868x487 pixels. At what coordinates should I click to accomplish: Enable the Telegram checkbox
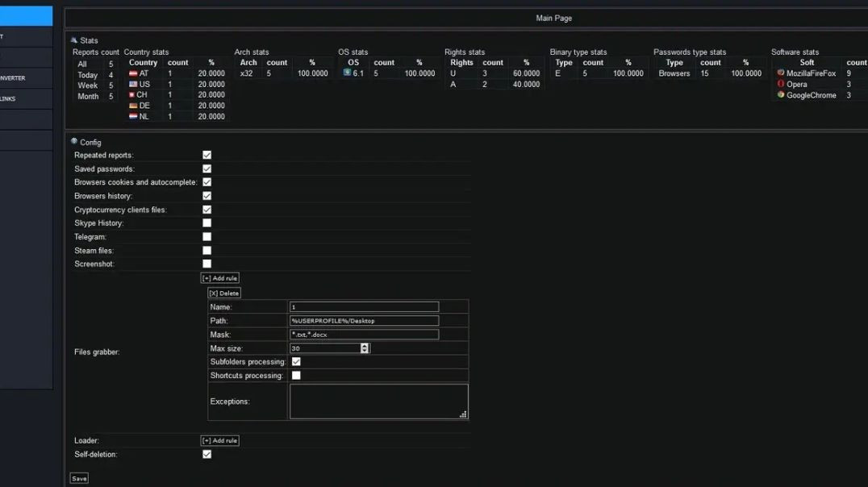[207, 236]
